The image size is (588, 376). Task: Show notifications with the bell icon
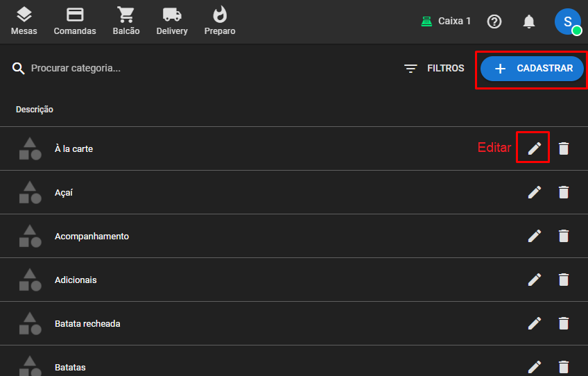coord(529,22)
